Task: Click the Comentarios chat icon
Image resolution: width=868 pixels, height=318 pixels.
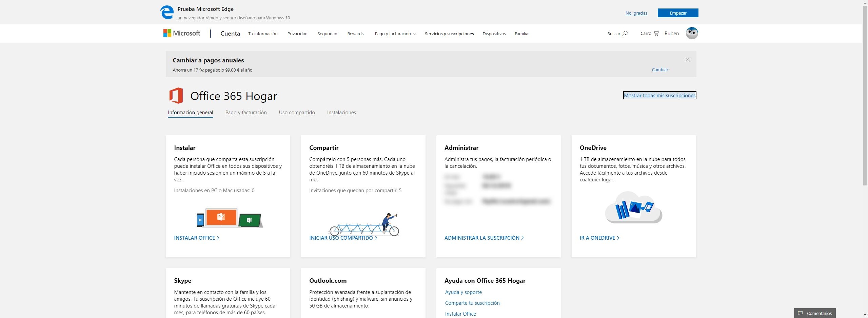Action: 800,313
